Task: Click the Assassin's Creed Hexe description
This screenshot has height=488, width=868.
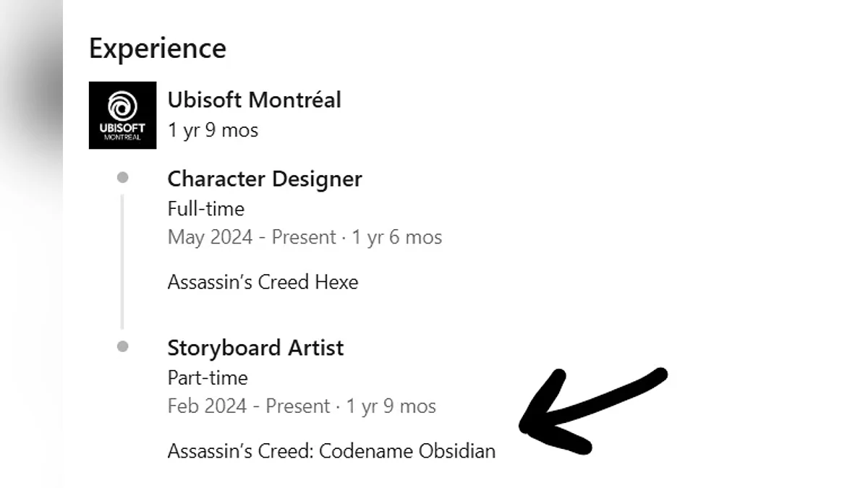Action: point(263,281)
